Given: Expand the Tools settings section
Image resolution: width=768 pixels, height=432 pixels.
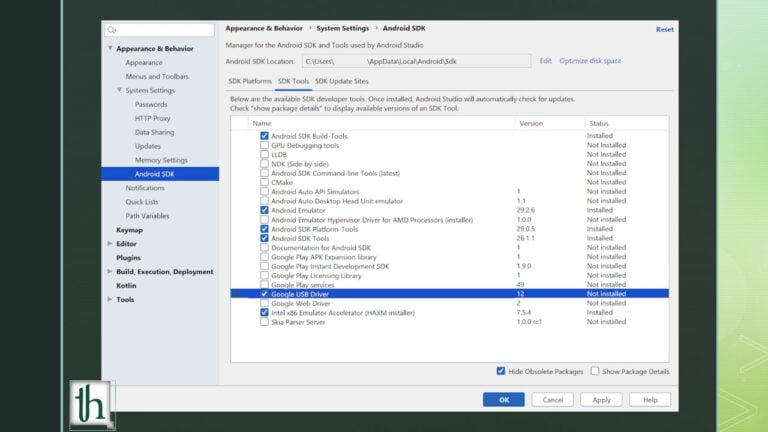Looking at the screenshot, I should [x=110, y=299].
